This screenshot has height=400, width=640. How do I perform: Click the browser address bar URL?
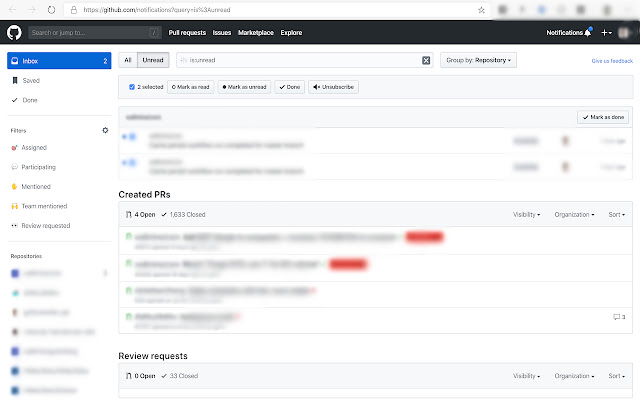pyautogui.click(x=157, y=10)
